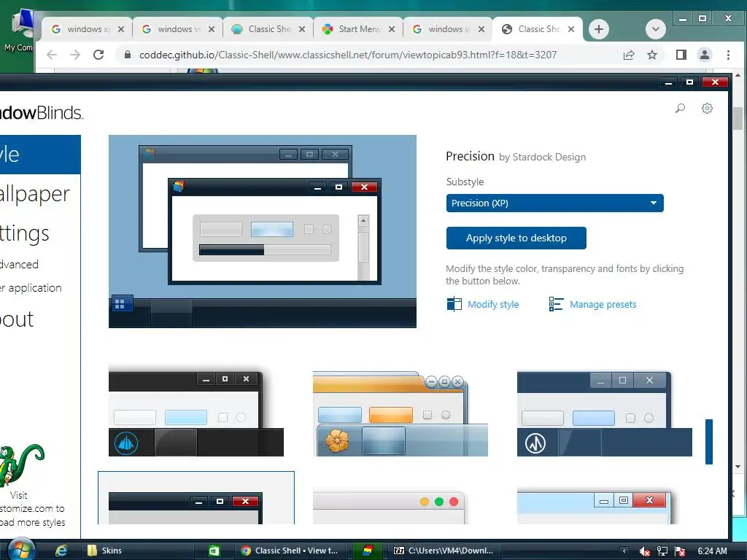
Task: Click the Manage presets link
Action: [x=603, y=304]
